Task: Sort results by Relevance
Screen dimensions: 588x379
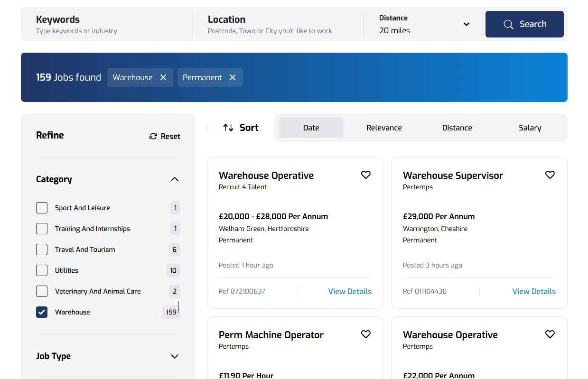Action: [x=384, y=128]
